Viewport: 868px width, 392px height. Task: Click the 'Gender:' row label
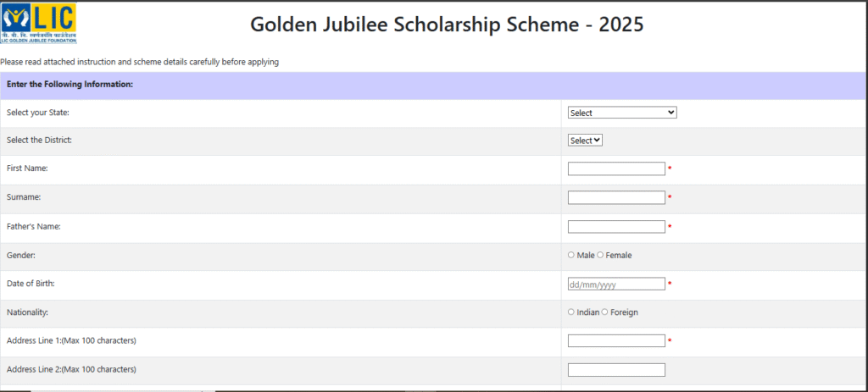click(x=22, y=255)
